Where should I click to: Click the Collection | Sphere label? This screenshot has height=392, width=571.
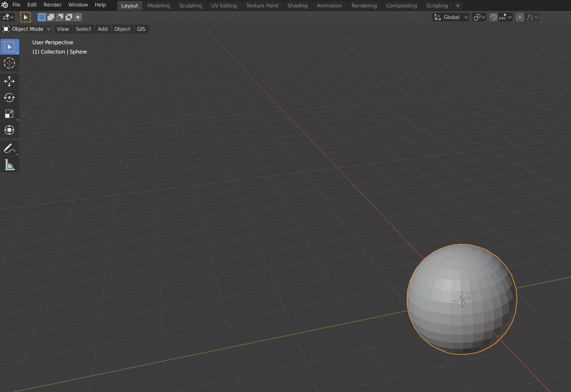pyautogui.click(x=60, y=52)
